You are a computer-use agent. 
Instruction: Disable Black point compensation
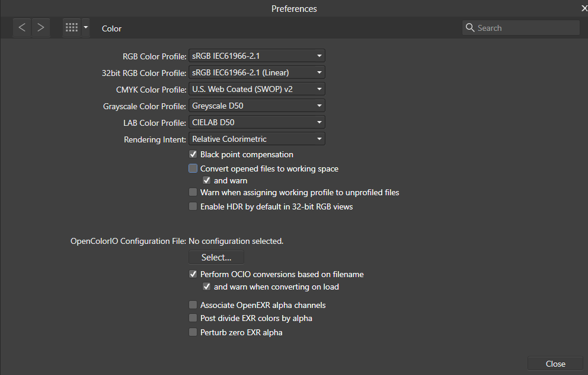(x=193, y=154)
